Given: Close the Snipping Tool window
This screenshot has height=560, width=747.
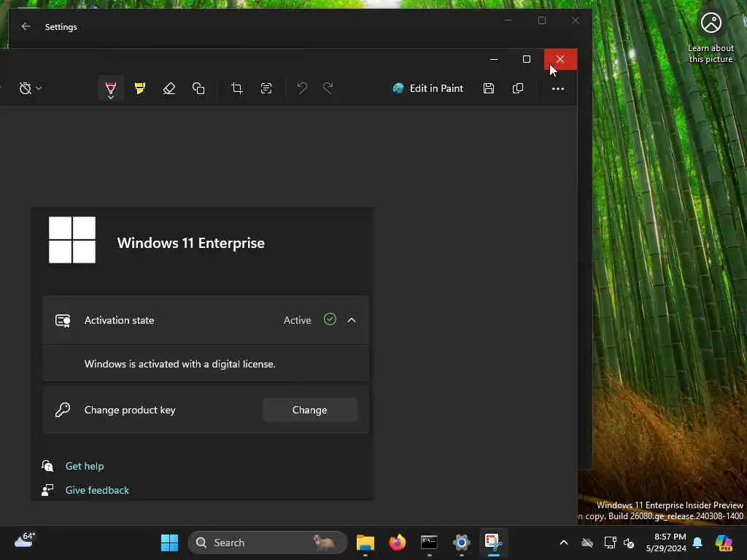Looking at the screenshot, I should (x=560, y=59).
